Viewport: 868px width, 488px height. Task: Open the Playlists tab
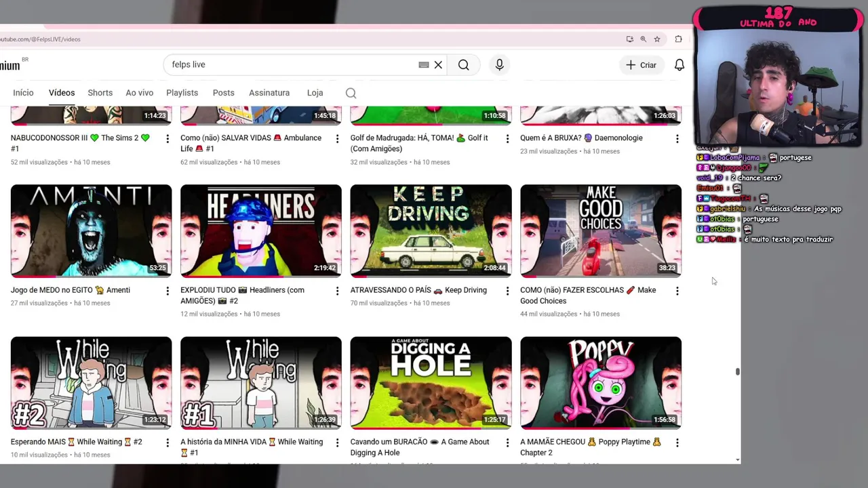coord(182,93)
